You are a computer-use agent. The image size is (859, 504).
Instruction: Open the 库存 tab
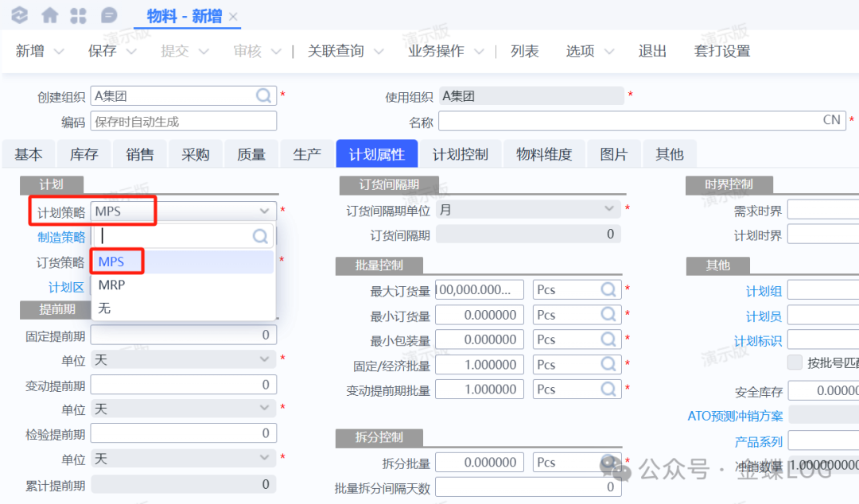click(x=84, y=154)
